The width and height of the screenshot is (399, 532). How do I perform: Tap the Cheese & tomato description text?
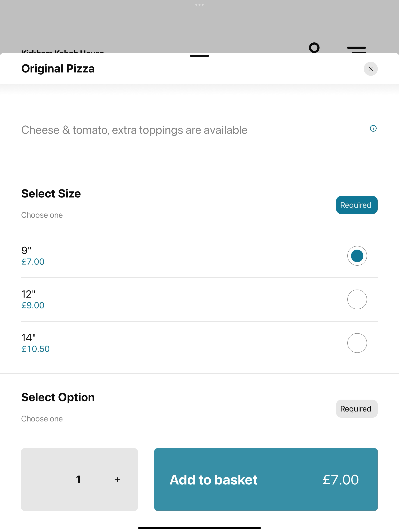tap(134, 130)
